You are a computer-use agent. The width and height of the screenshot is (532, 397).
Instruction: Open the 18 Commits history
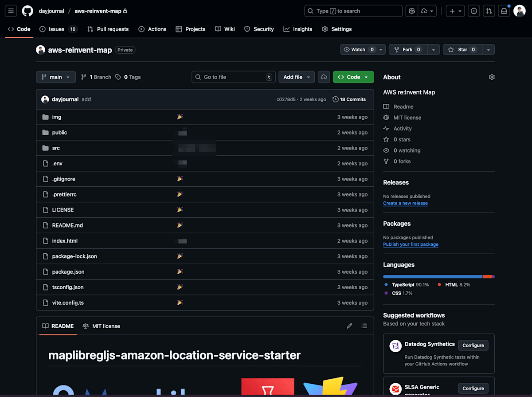[349, 99]
